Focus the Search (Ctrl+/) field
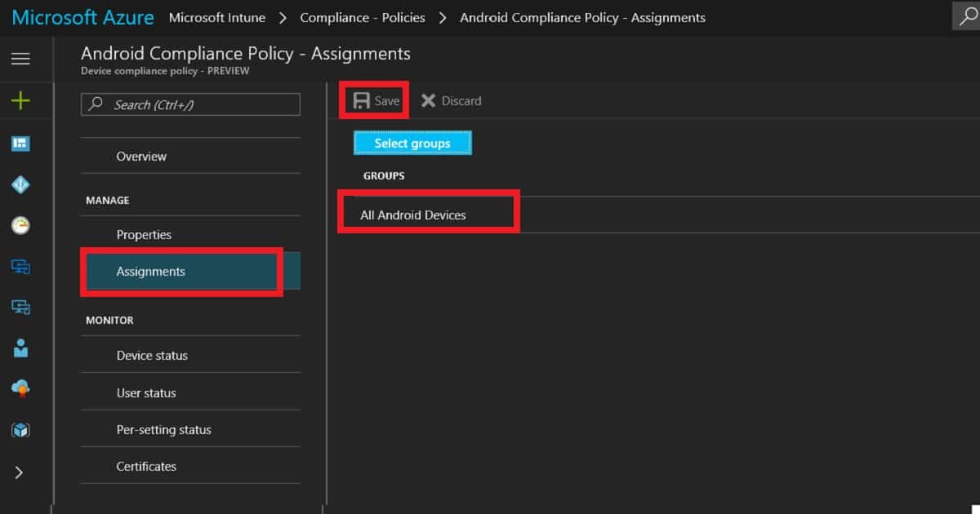Viewport: 980px width, 514px height. click(x=190, y=104)
